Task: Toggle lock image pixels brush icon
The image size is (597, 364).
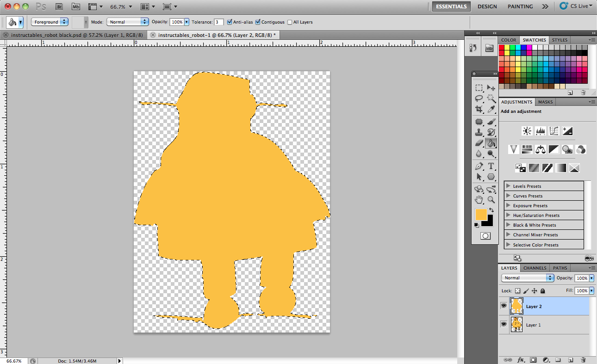Action: coord(526,291)
